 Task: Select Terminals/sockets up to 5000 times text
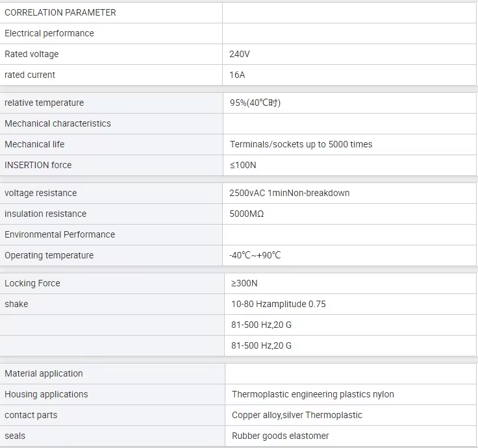301,144
